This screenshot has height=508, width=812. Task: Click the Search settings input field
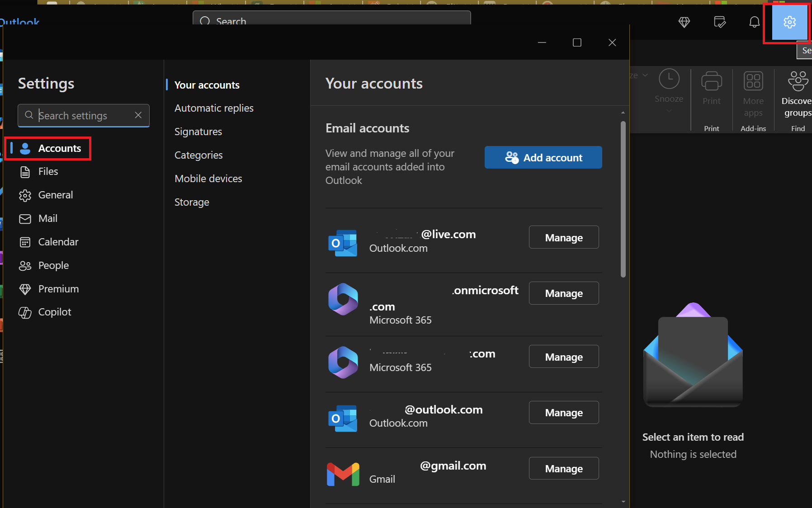[x=84, y=116]
